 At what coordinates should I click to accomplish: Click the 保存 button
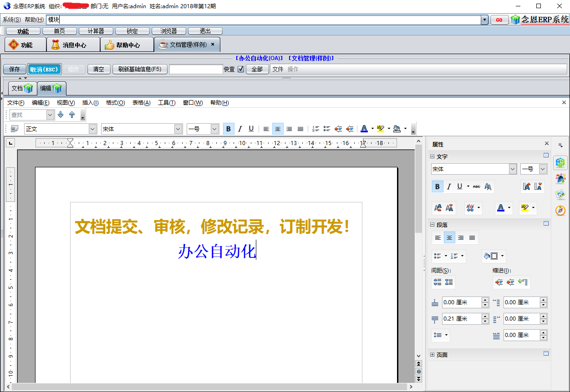tap(15, 69)
